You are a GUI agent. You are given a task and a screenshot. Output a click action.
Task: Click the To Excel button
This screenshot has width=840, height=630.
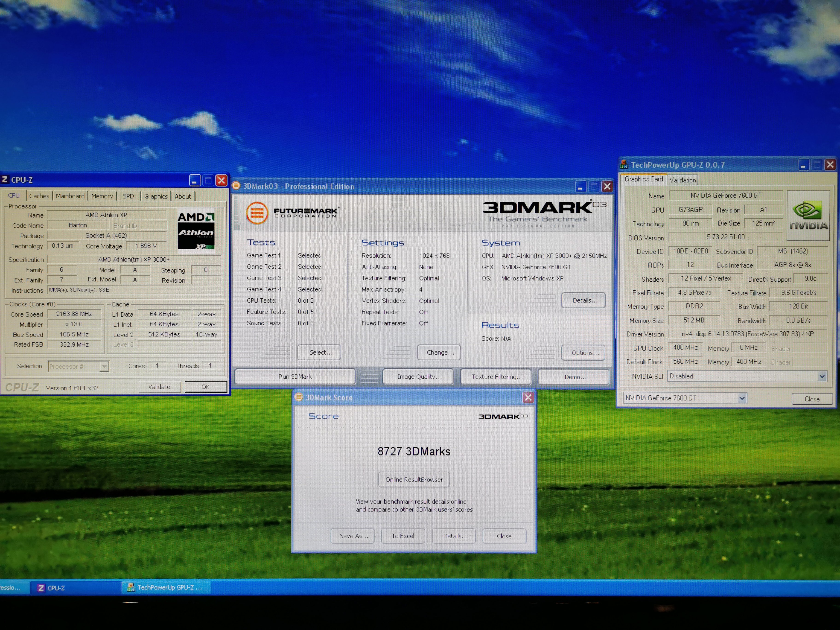(403, 536)
